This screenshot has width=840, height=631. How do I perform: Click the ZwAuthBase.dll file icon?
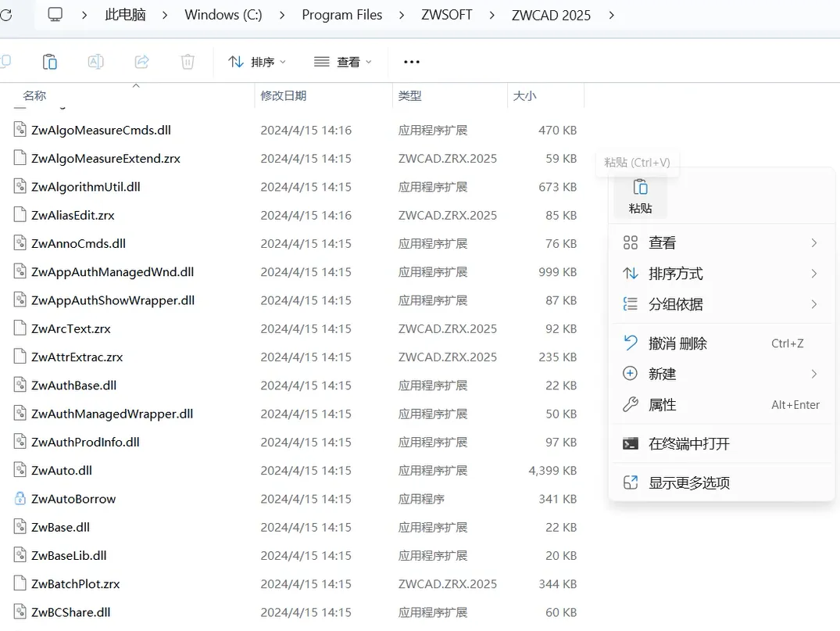(20, 385)
